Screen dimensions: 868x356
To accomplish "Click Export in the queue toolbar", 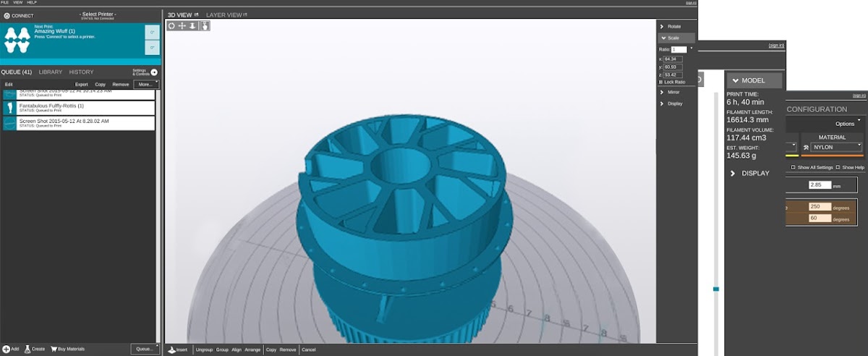I will coord(82,85).
